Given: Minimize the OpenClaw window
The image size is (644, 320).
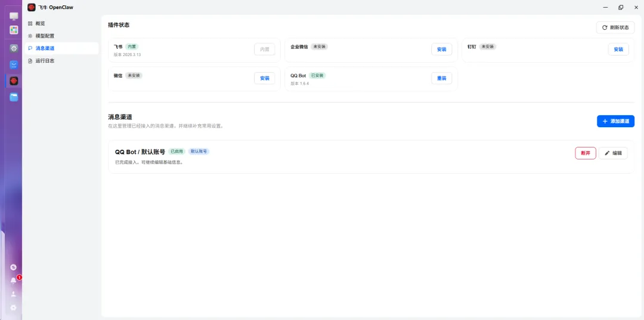Looking at the screenshot, I should pos(605,7).
